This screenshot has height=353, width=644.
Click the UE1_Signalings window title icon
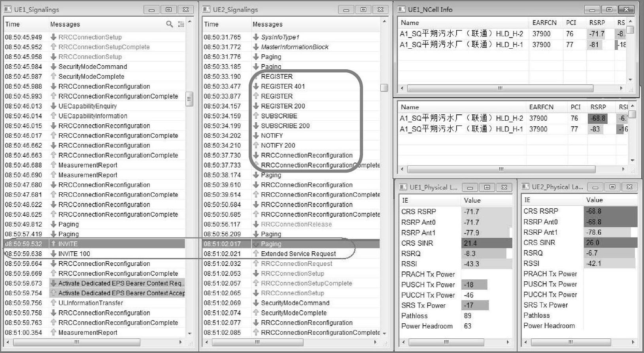point(8,9)
